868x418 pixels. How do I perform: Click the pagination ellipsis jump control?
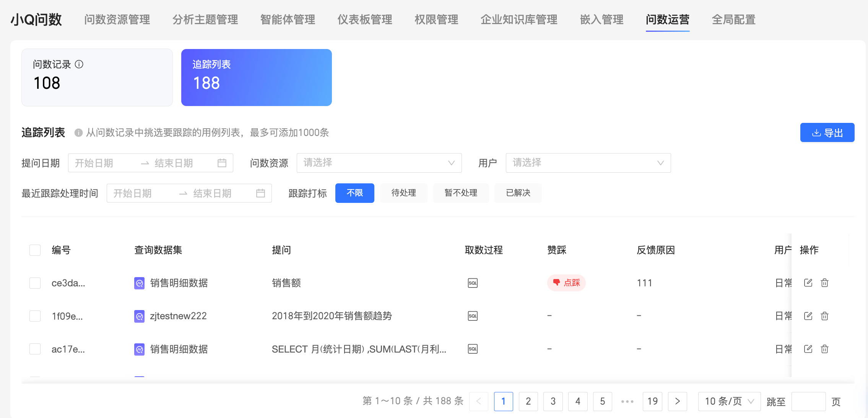627,401
